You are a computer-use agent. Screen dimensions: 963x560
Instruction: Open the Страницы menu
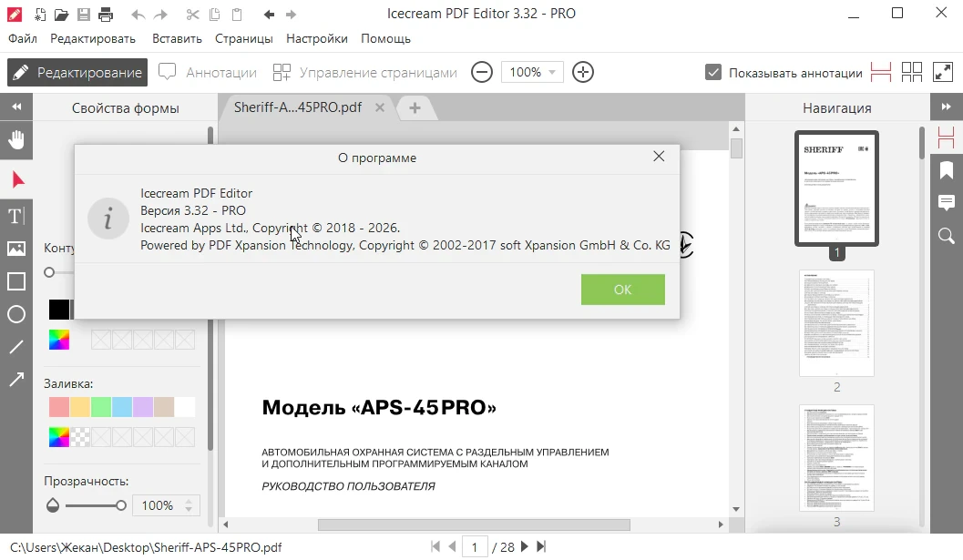(244, 38)
